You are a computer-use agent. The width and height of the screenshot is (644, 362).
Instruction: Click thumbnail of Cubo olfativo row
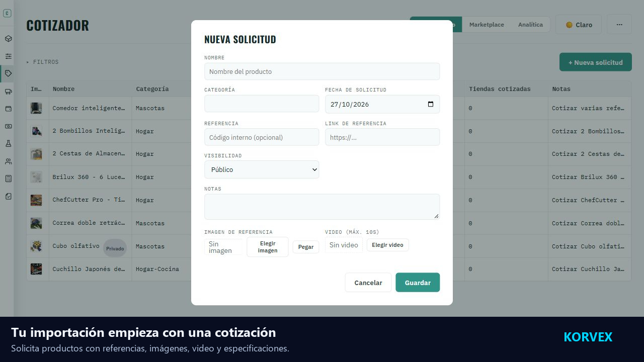coord(36,246)
